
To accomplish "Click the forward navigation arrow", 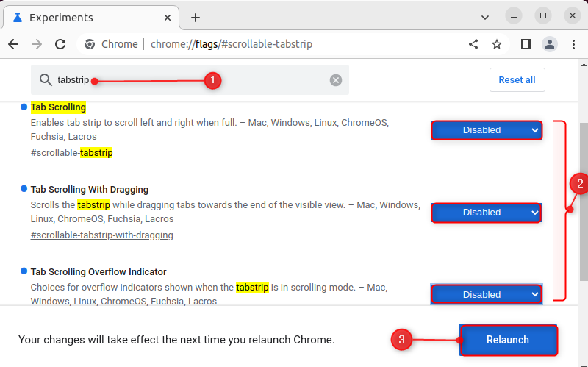I will [37, 44].
